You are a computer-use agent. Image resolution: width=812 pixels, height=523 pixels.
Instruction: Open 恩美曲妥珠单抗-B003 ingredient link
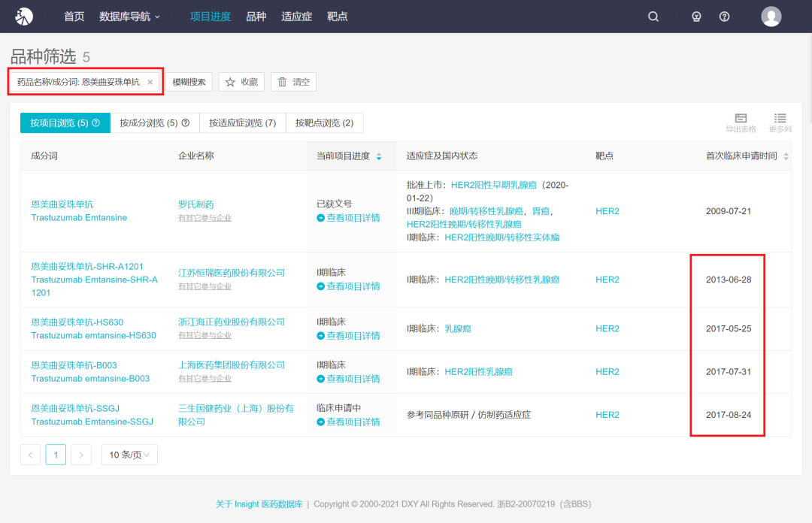[90, 372]
